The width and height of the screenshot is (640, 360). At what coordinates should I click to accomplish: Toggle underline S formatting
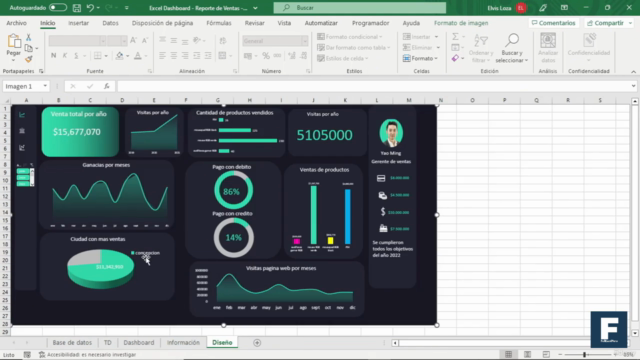pos(76,56)
